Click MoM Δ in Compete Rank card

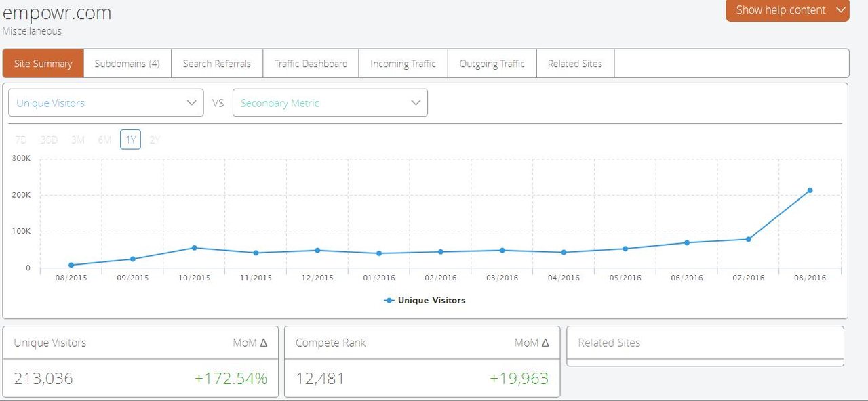[532, 343]
